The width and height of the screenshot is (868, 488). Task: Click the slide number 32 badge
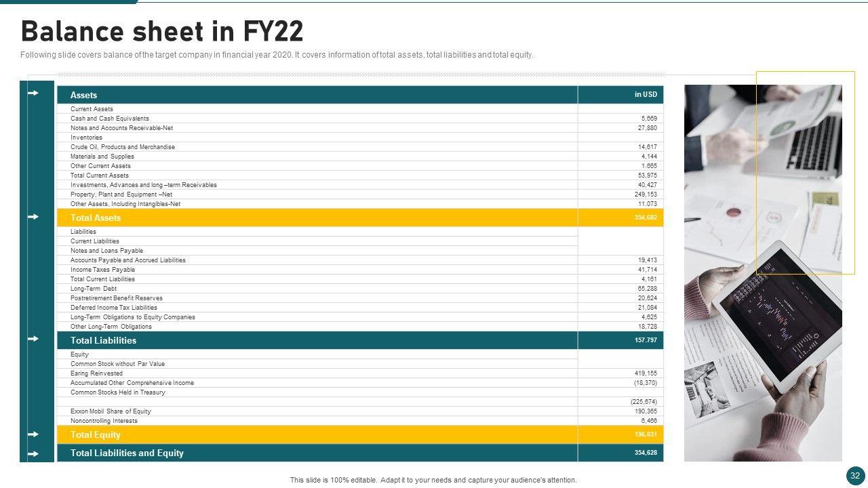pos(855,476)
